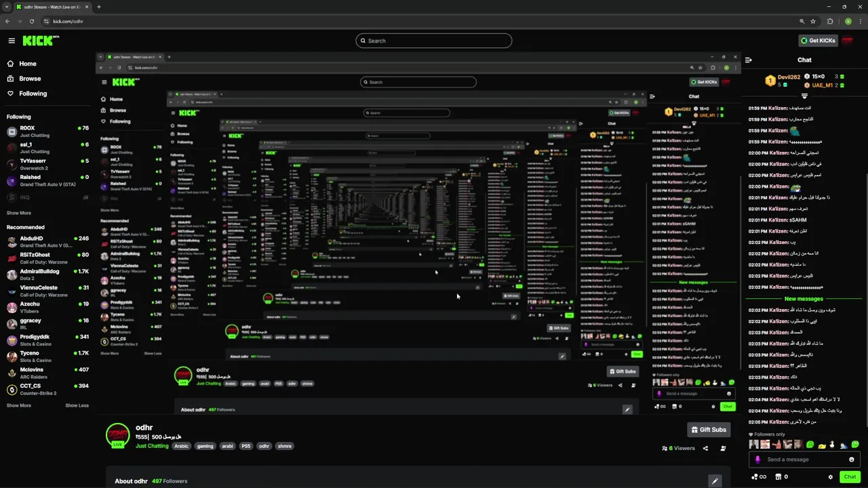Collapse the gift leaderboard chevron
868x488 pixels.
point(804,96)
